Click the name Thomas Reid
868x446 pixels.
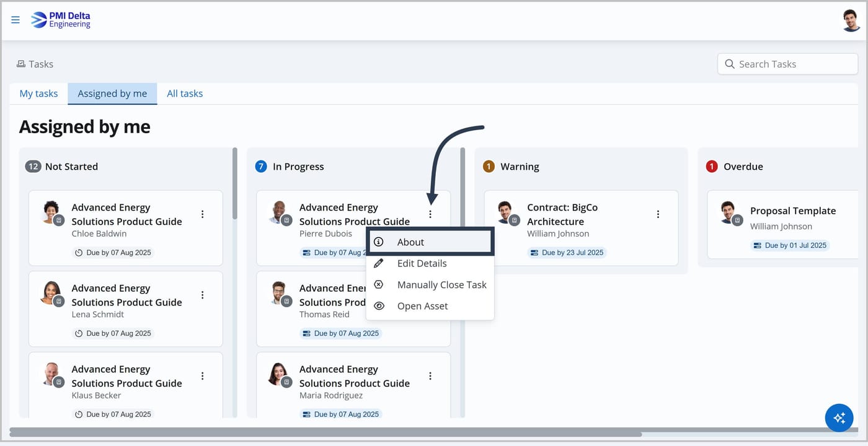324,314
